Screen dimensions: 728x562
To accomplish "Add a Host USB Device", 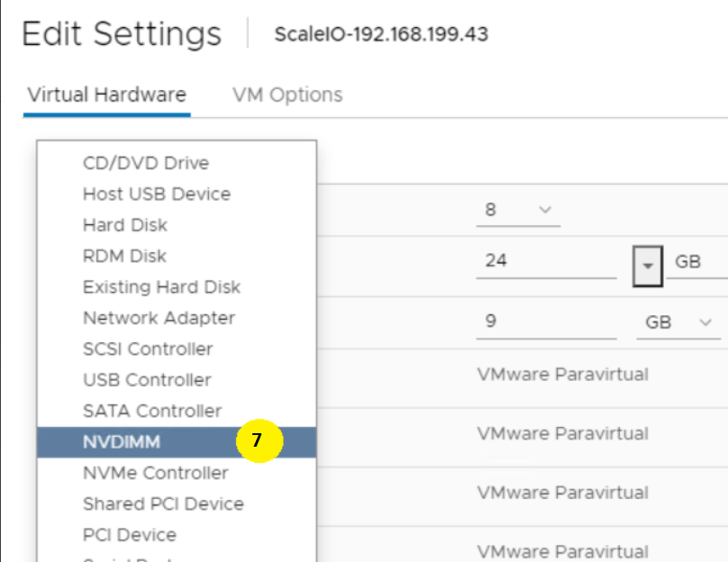I will click(156, 194).
